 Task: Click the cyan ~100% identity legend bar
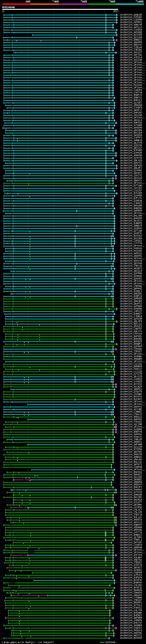(x=130, y=4)
